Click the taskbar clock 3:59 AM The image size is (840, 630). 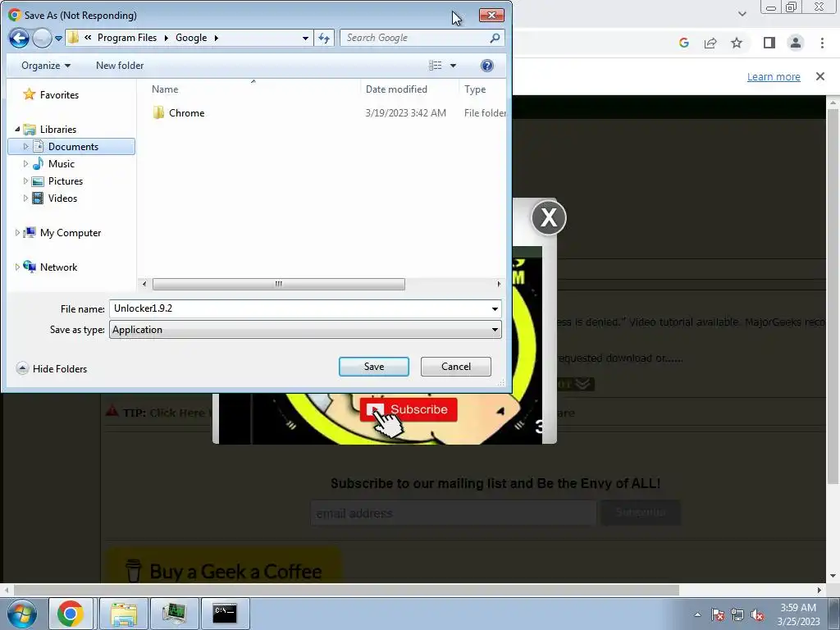pyautogui.click(x=798, y=608)
